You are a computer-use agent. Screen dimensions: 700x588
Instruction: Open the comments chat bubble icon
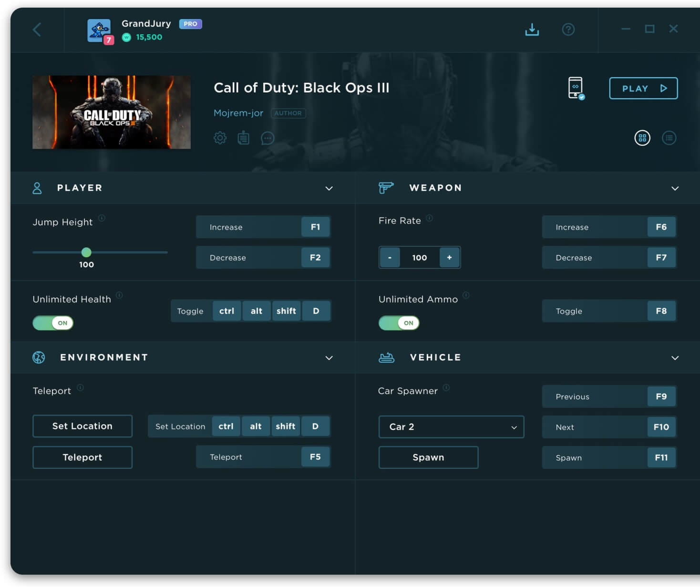point(268,138)
